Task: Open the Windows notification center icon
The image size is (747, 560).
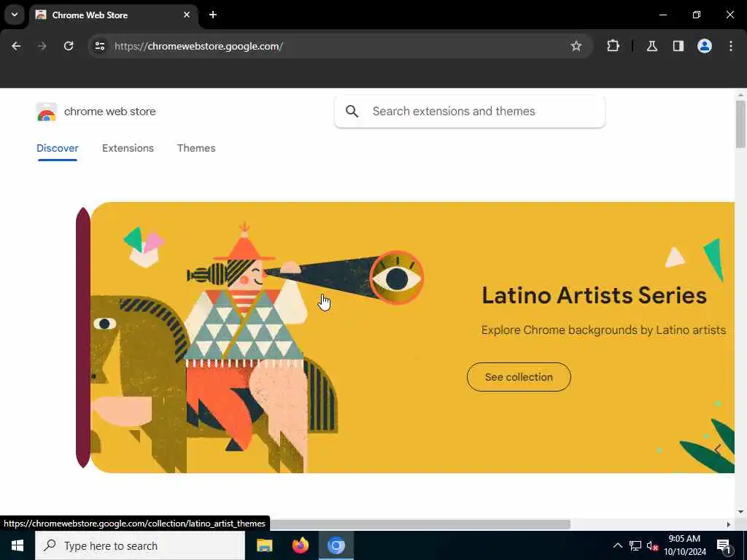Action: click(x=724, y=545)
